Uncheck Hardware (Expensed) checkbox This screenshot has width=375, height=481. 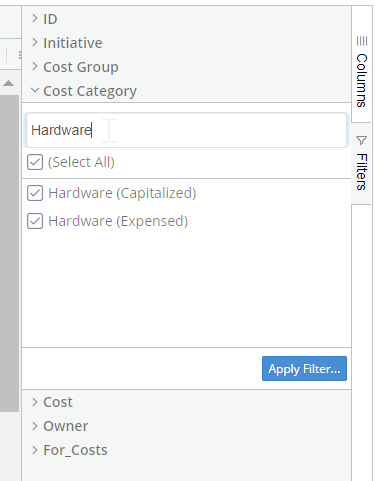[35, 221]
